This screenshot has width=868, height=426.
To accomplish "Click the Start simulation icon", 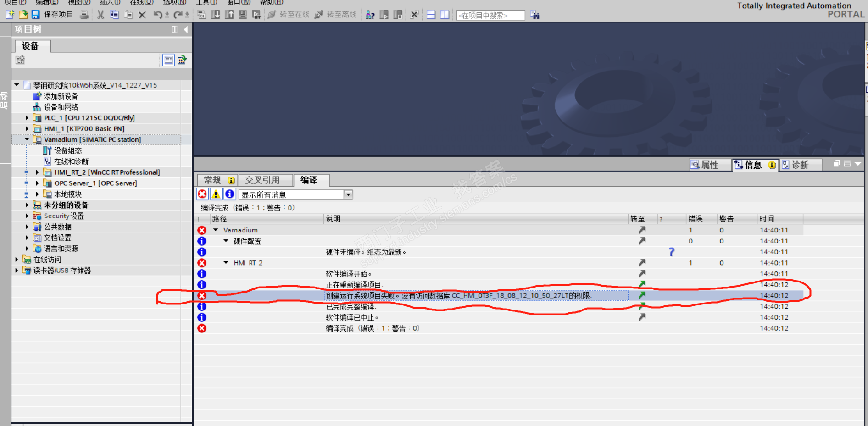I will 243,15.
